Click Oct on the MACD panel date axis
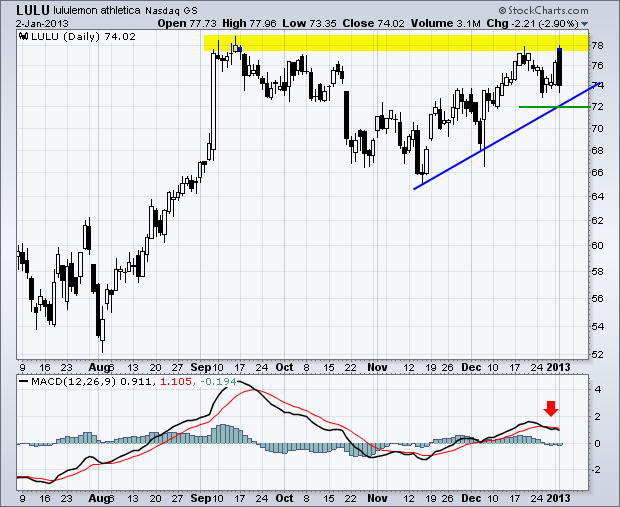 pos(284,498)
